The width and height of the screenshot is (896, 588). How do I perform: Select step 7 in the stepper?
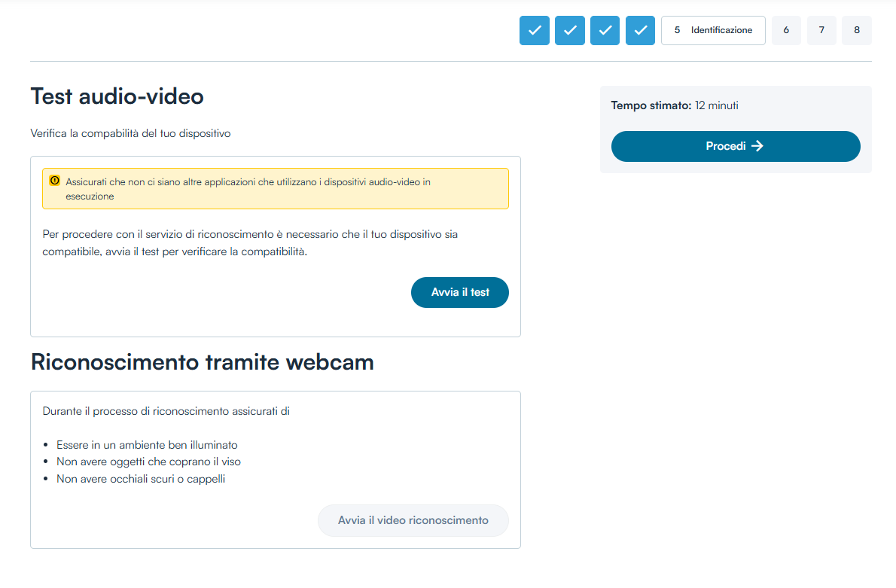tap(821, 30)
